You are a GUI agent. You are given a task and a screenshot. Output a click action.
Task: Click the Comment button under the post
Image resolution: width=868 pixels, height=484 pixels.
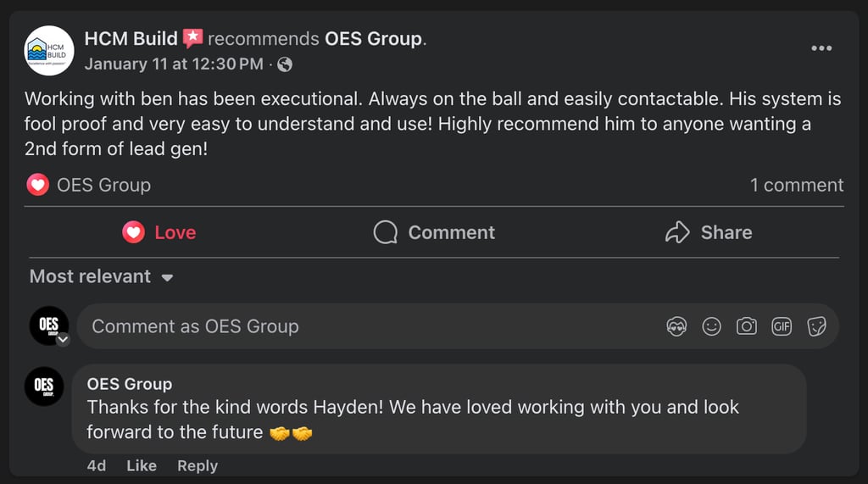click(434, 232)
